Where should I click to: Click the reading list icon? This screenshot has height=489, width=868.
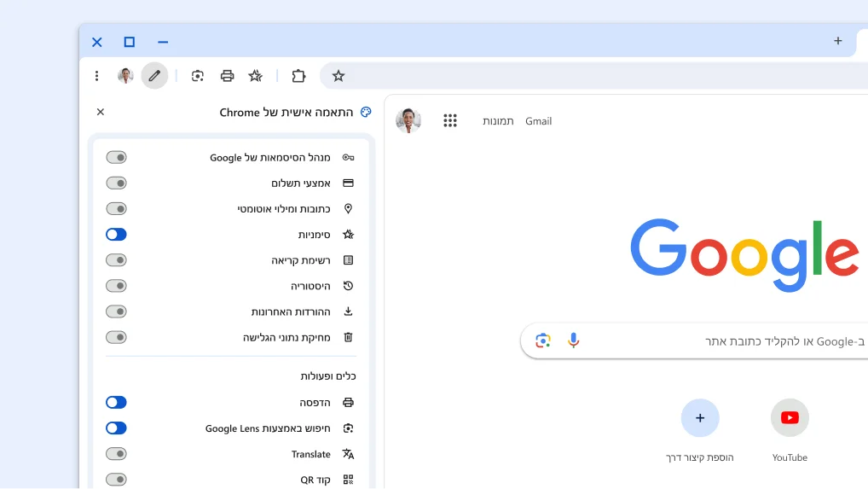click(348, 260)
